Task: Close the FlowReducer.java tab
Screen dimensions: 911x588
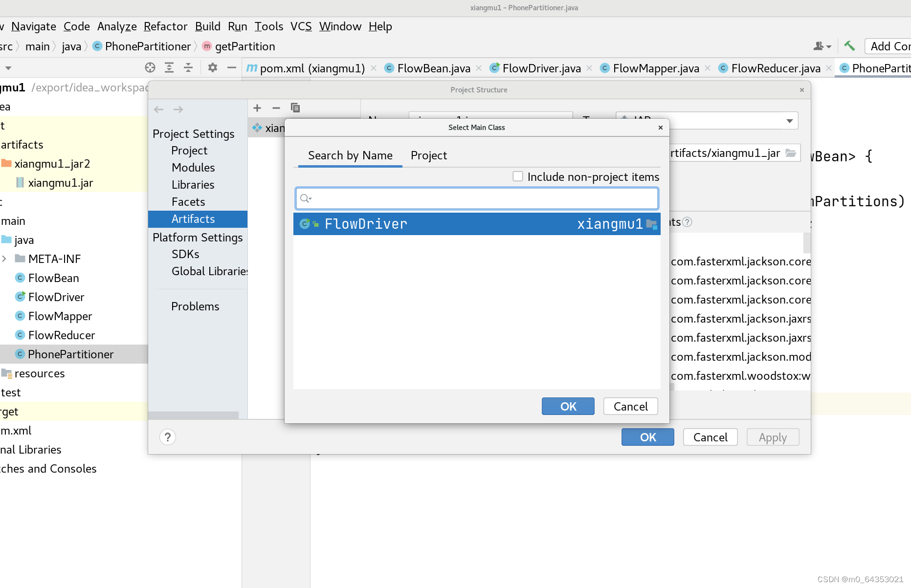Action: 829,68
